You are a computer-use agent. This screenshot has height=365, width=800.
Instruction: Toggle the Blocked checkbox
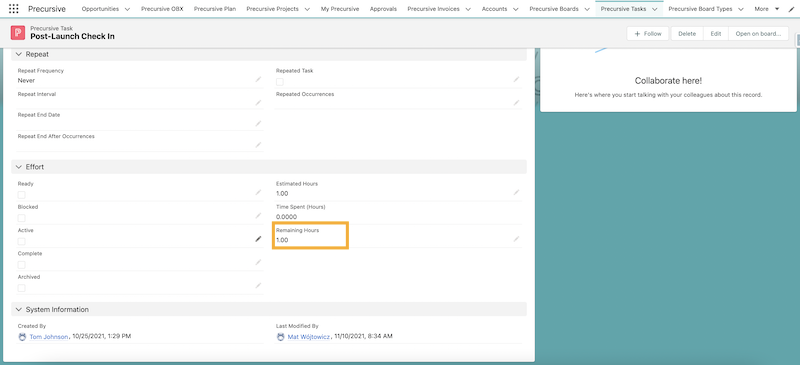pyautogui.click(x=21, y=218)
